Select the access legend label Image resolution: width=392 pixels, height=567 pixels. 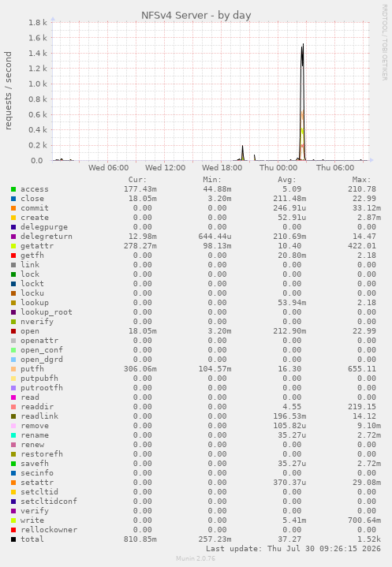35,189
